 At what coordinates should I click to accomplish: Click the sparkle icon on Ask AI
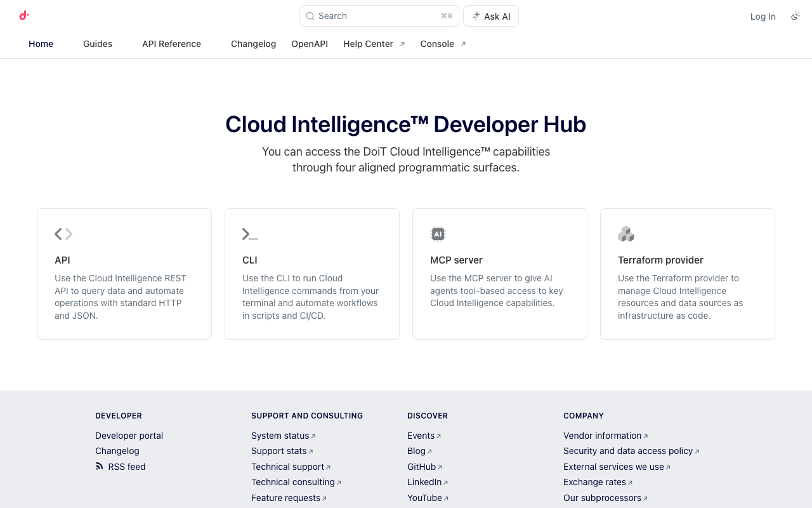(476, 16)
